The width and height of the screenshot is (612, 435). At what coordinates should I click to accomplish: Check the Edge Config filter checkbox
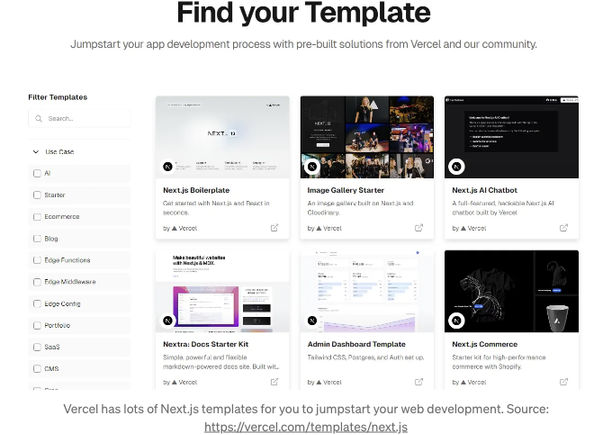[37, 304]
